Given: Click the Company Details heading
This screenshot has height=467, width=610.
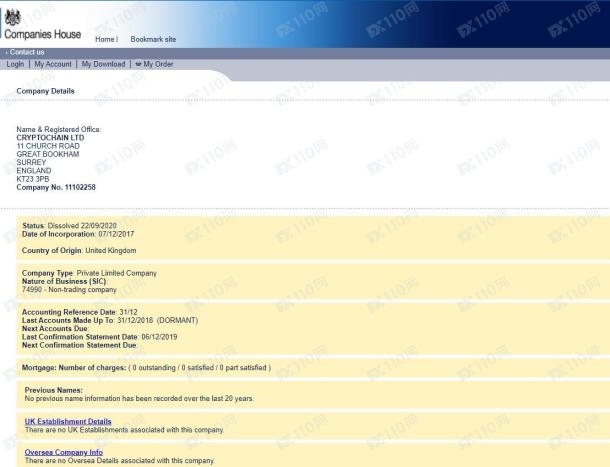Looking at the screenshot, I should 46,91.
